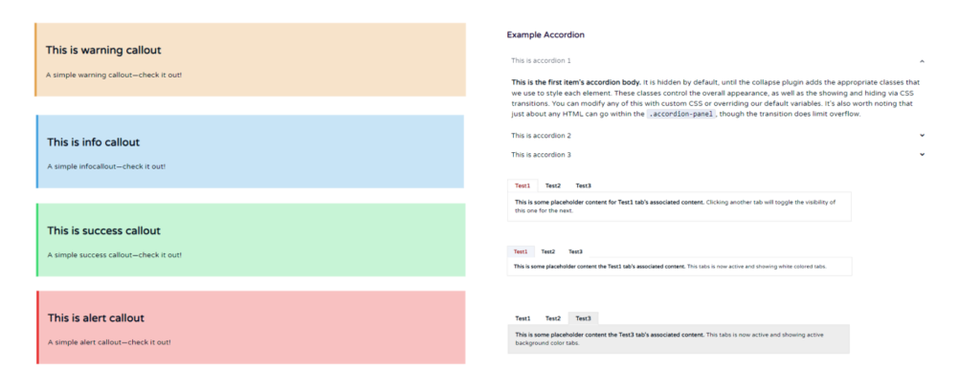
Task: Open Test3 tab in the topmost tab set
Action: tap(583, 185)
